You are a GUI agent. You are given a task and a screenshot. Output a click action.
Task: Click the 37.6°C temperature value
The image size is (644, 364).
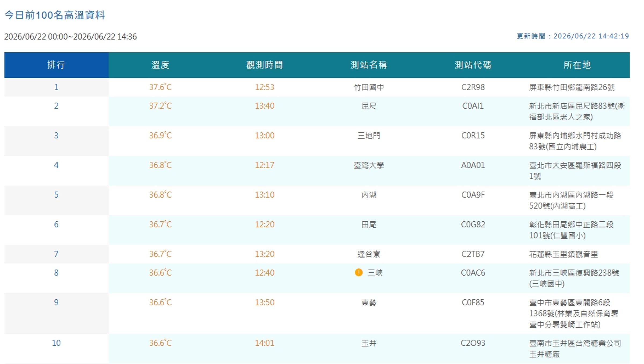tap(160, 87)
